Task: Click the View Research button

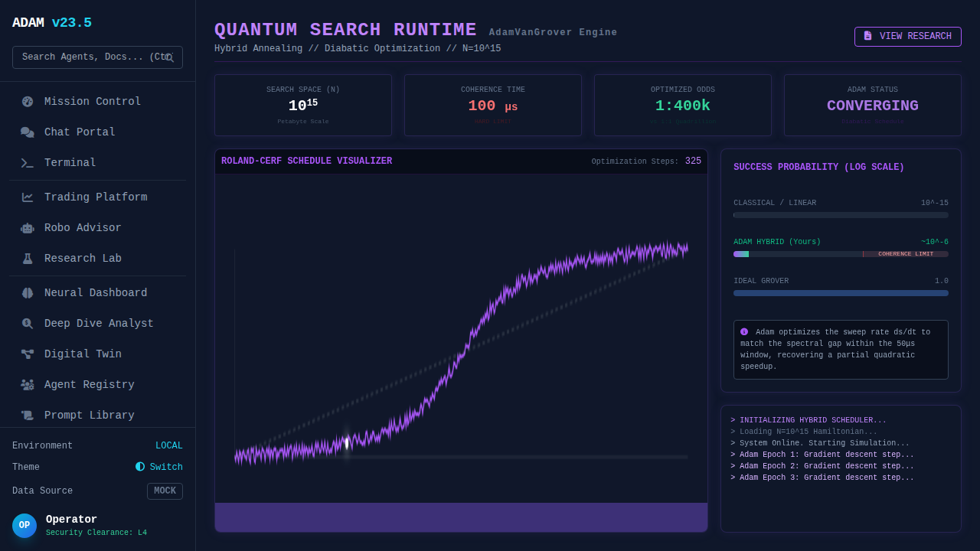Action: [907, 37]
